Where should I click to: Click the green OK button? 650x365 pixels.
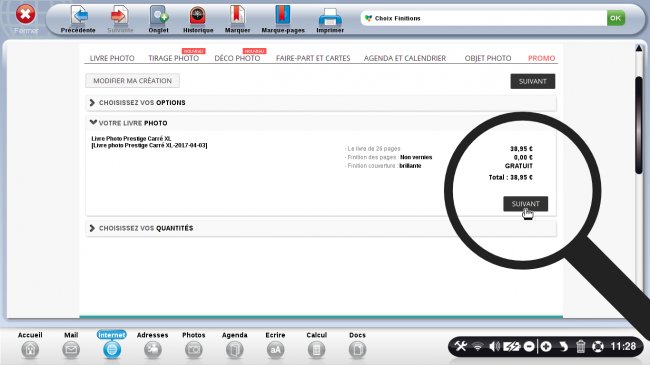pyautogui.click(x=616, y=18)
